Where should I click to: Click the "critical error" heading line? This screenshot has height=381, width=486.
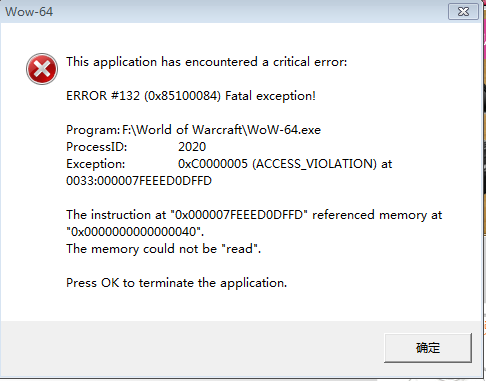(207, 62)
